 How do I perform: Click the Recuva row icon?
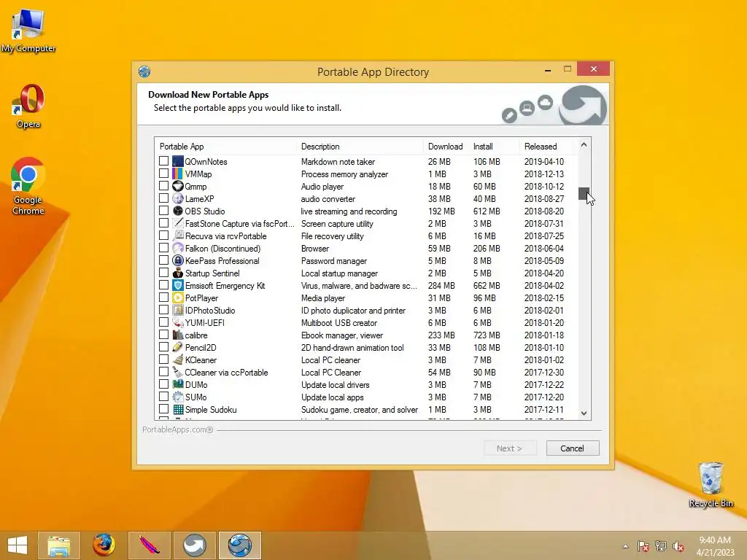pos(178,236)
